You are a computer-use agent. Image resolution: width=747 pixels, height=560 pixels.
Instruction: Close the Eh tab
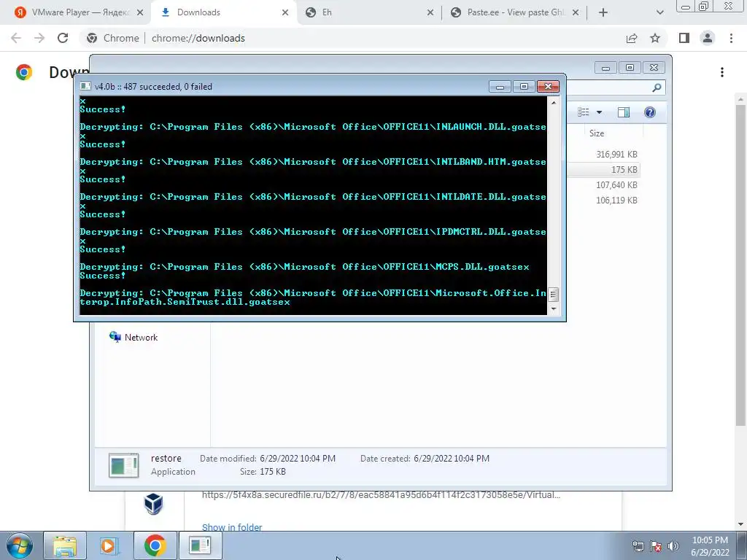(x=430, y=12)
